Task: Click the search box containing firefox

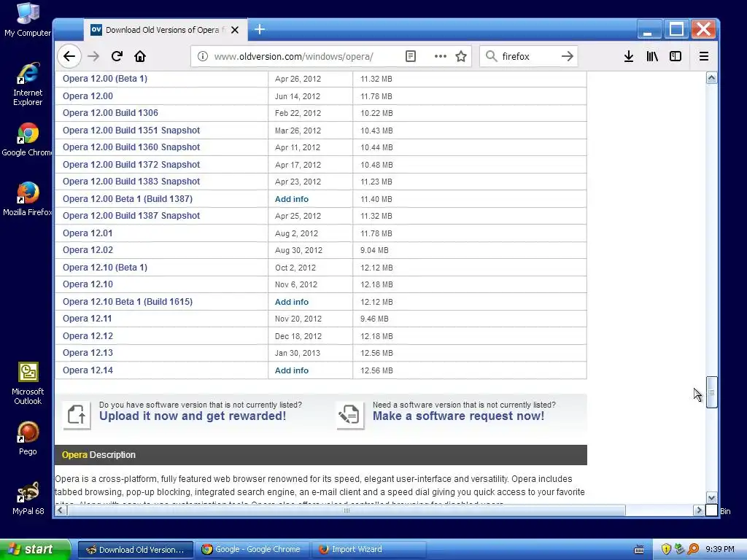Action: (x=528, y=56)
